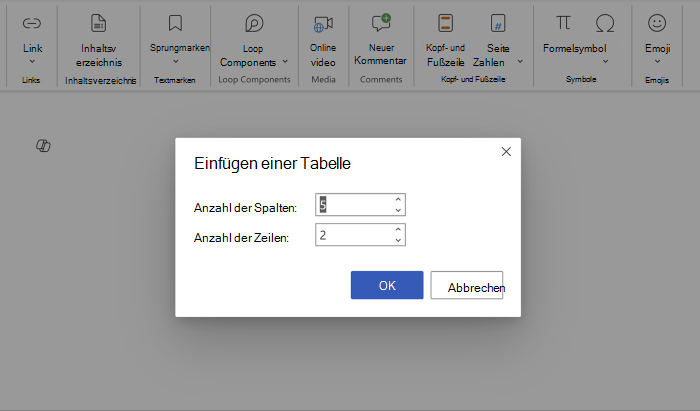Expand the Link dropdown arrow

32,62
